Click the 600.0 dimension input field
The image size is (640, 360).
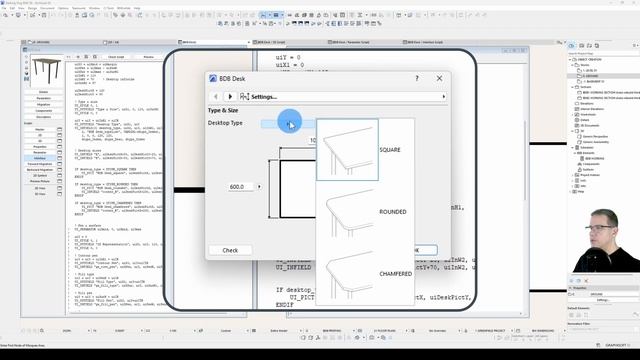tap(240, 187)
